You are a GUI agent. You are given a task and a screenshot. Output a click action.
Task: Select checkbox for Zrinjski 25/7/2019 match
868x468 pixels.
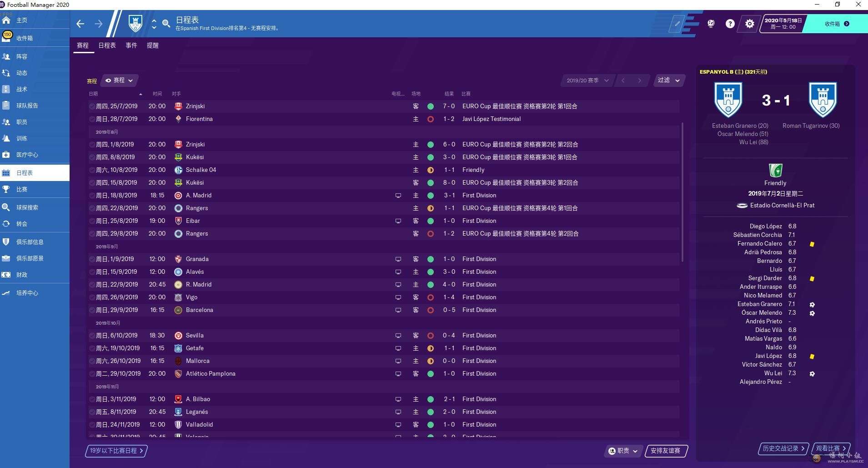[92, 106]
